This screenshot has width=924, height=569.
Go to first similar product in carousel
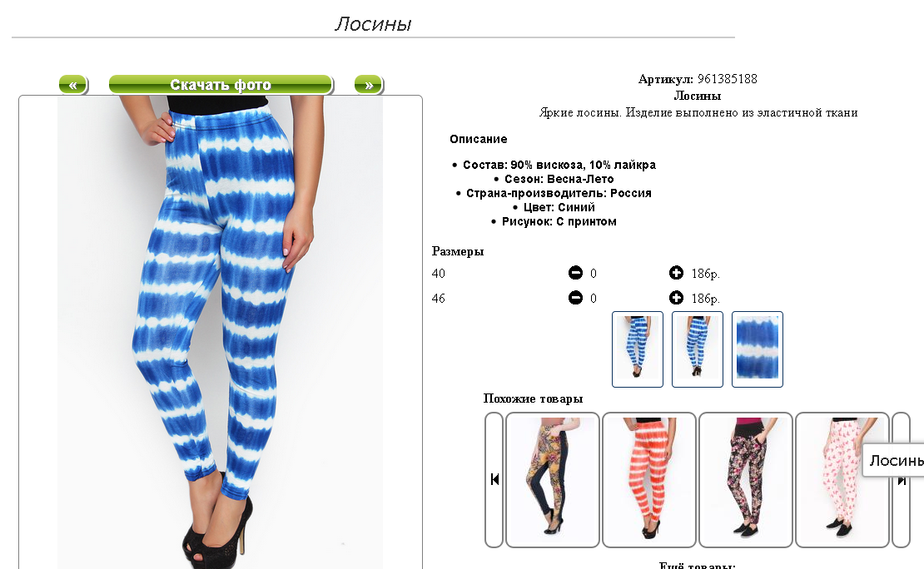coord(494,479)
